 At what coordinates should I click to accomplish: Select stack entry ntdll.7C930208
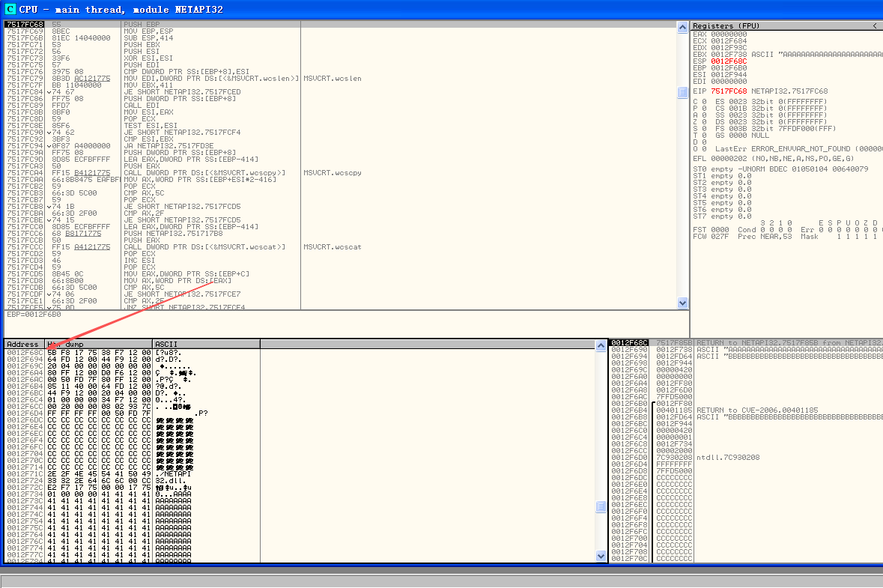coord(747,458)
